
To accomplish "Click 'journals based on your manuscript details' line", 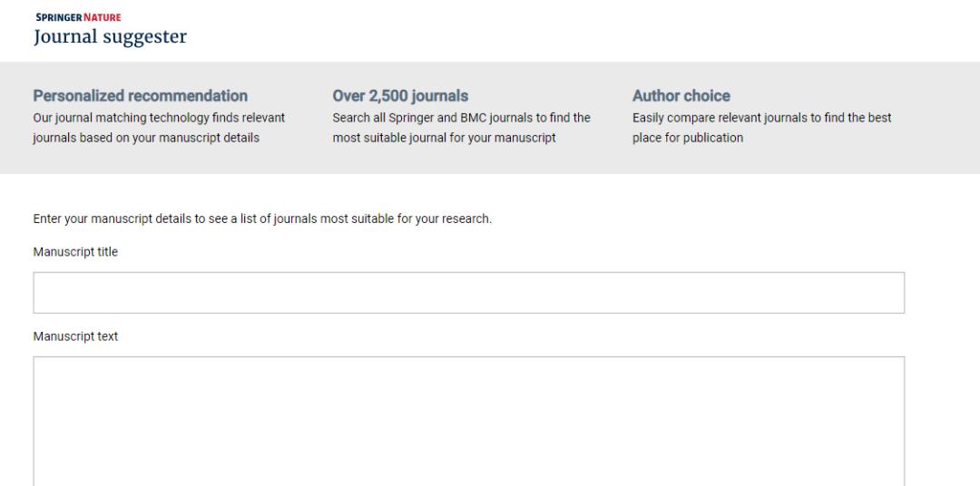I will coord(146,139).
